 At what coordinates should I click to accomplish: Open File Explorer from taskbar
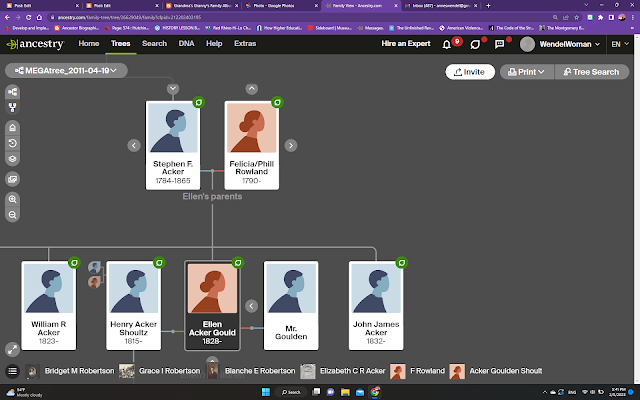coord(345,392)
